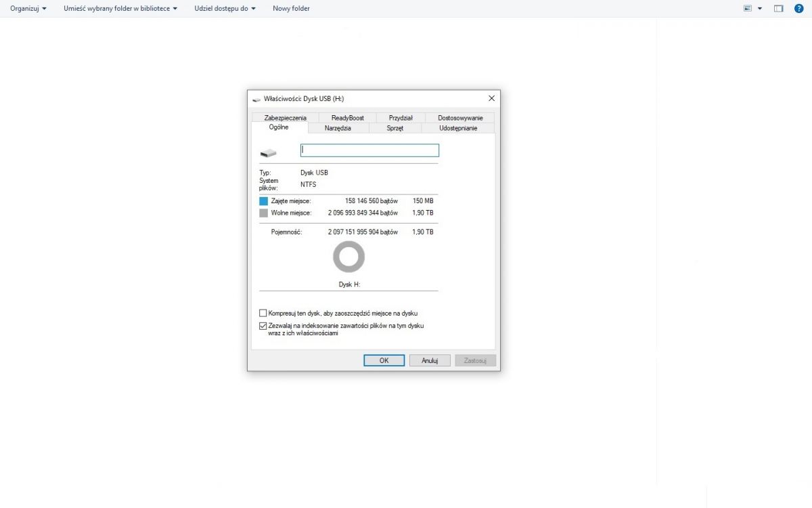
Task: Switch to the ReadyBoost tab
Action: pos(348,118)
